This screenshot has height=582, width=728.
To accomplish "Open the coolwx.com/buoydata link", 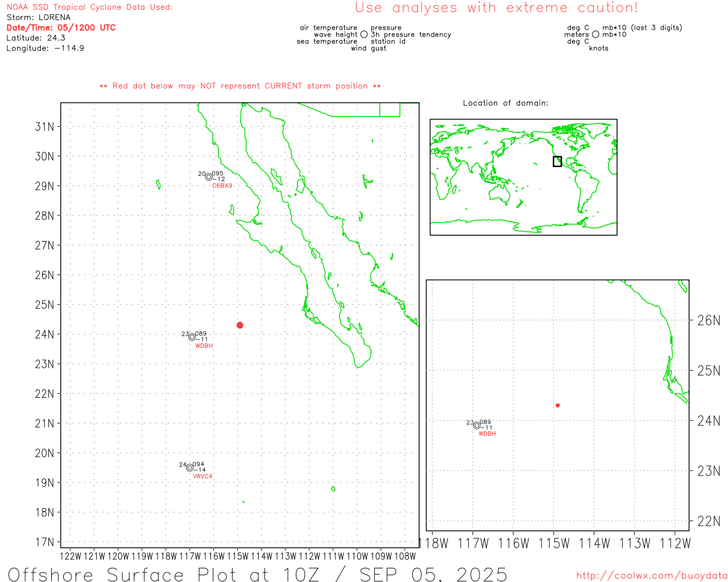I will 652,576.
